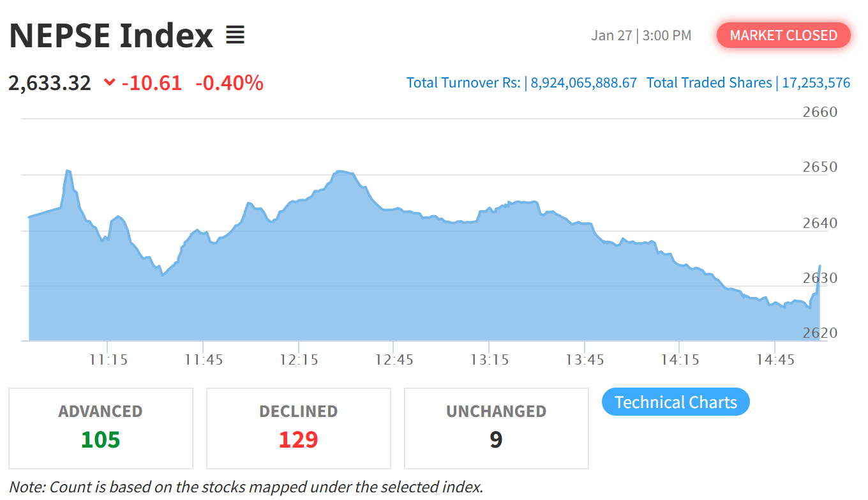Select the traded shares count 17,253,576

tap(814, 82)
